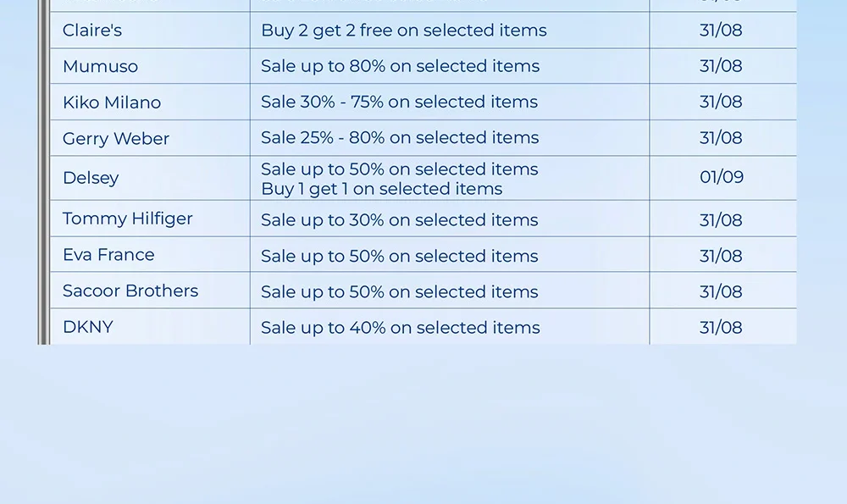847x504 pixels.
Task: Select the Sacoor Brothers brand cell
Action: pyautogui.click(x=130, y=291)
